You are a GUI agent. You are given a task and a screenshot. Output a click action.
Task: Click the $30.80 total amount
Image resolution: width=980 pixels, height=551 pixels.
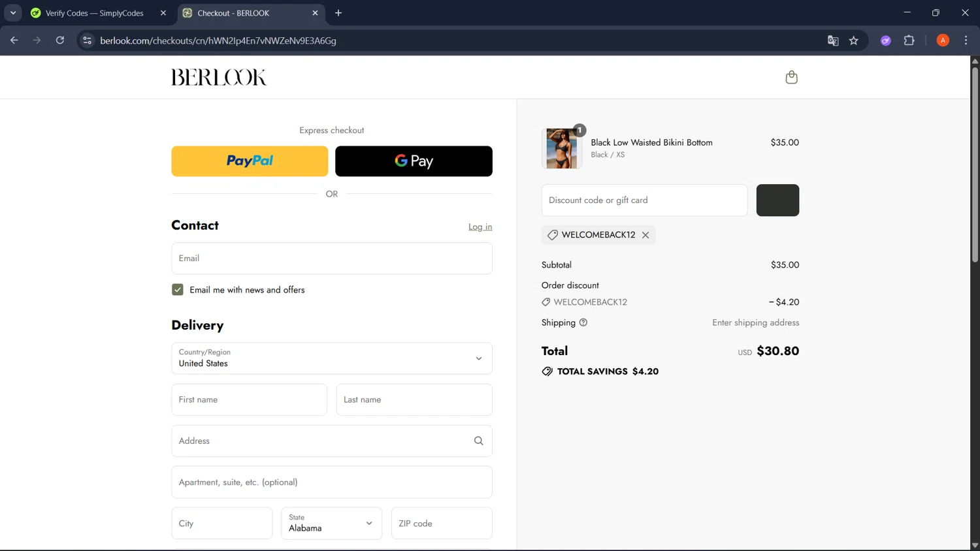pyautogui.click(x=777, y=351)
